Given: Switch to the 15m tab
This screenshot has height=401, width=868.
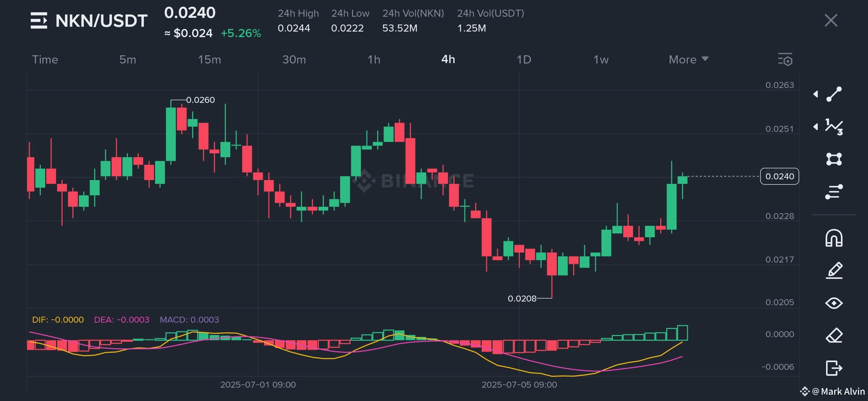Looking at the screenshot, I should (x=210, y=59).
